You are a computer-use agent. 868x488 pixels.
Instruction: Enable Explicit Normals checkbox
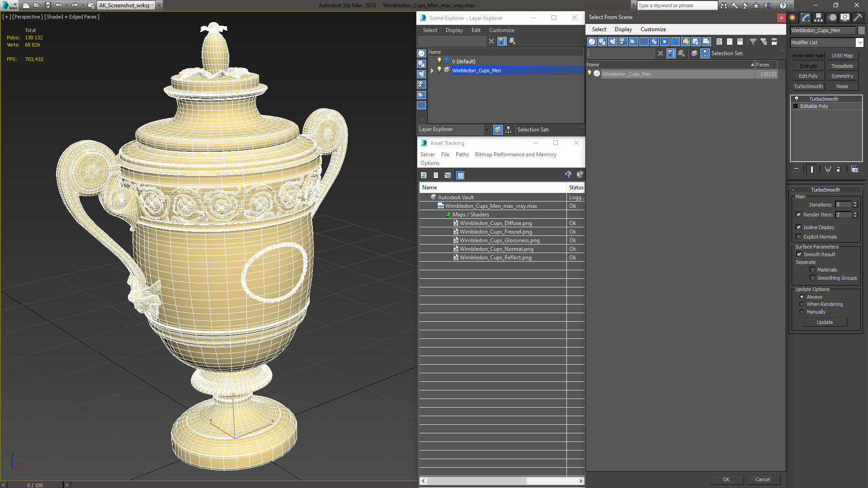[x=798, y=237]
